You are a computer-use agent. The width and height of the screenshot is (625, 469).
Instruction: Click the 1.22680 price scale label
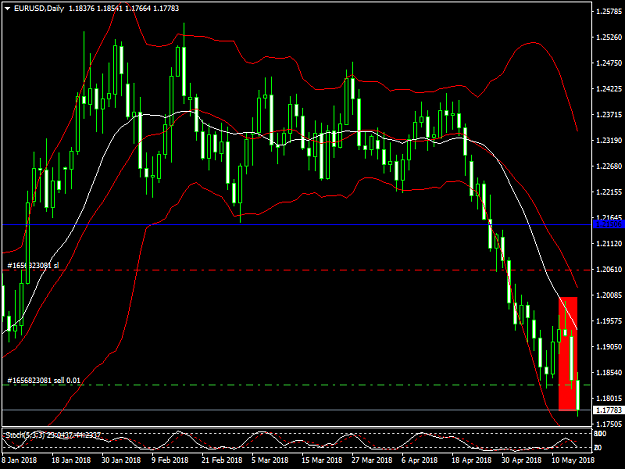pyautogui.click(x=609, y=166)
